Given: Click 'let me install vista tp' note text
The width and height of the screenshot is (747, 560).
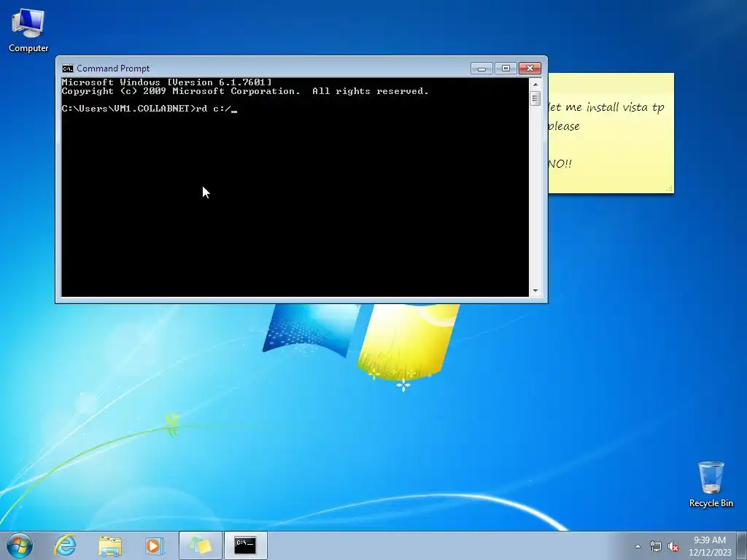Looking at the screenshot, I should (606, 107).
